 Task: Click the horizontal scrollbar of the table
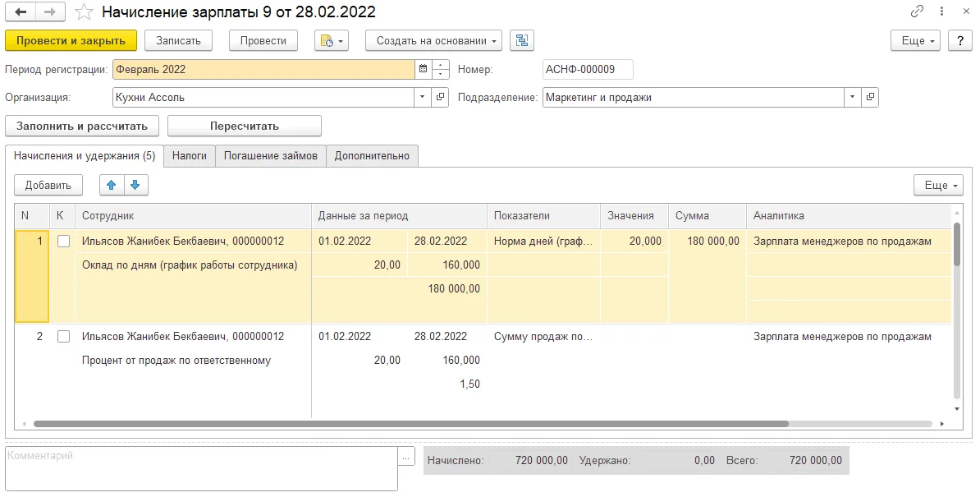(x=410, y=424)
